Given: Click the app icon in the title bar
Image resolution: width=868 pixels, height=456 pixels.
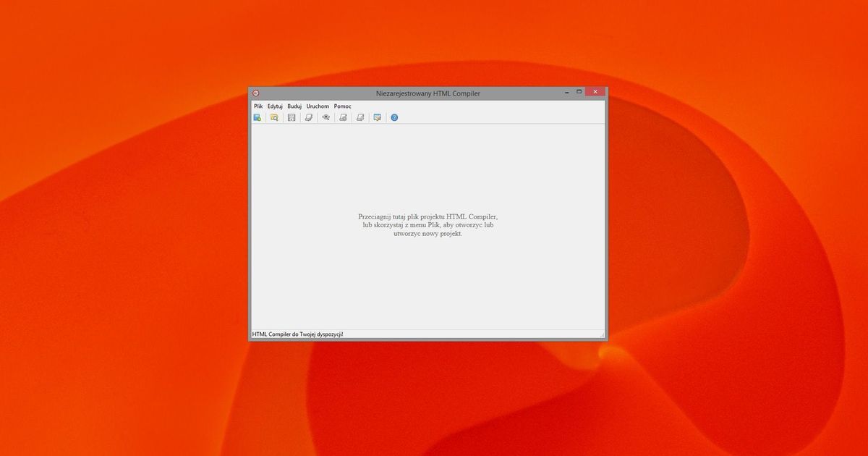Looking at the screenshot, I should [x=255, y=93].
